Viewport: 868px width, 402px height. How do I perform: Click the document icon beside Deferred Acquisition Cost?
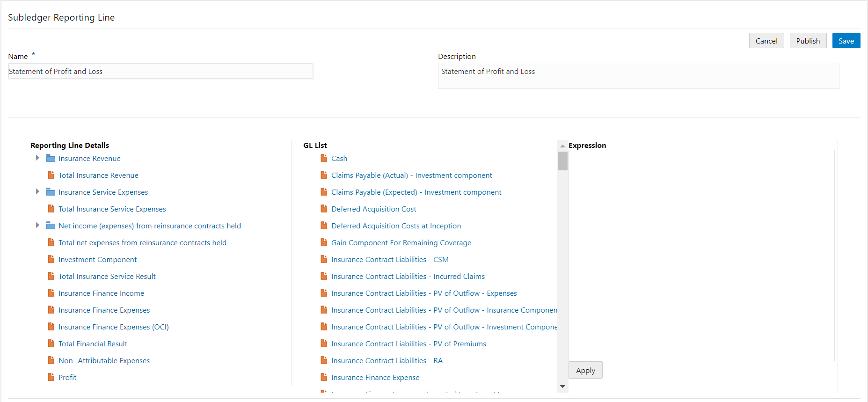pos(324,209)
